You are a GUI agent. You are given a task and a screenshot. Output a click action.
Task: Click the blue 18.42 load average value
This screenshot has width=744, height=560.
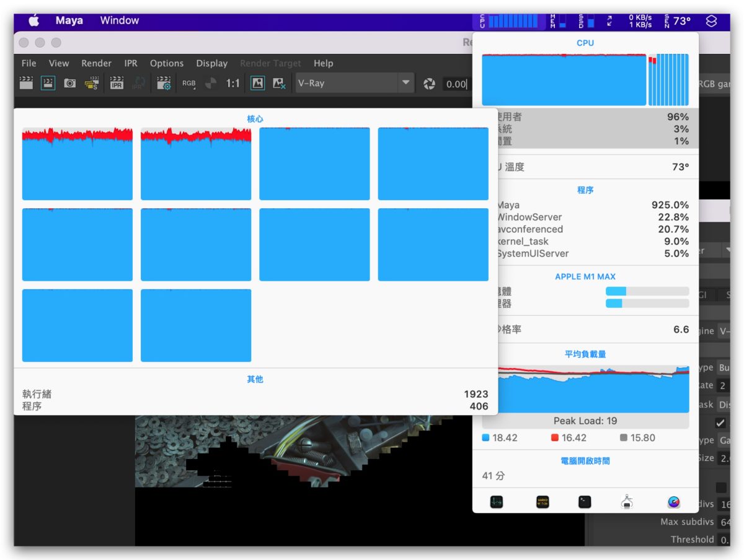click(505, 438)
